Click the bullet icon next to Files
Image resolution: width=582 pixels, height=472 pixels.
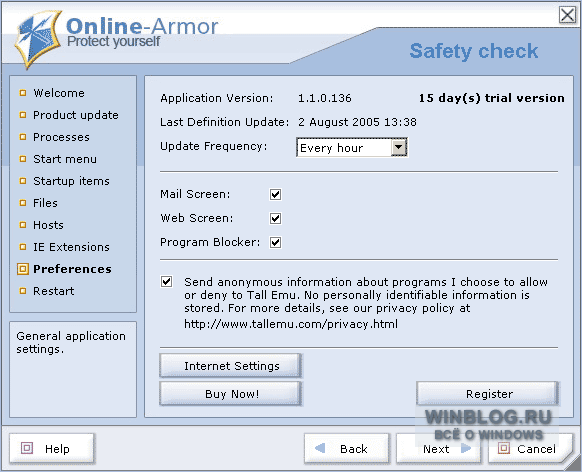pyautogui.click(x=23, y=203)
